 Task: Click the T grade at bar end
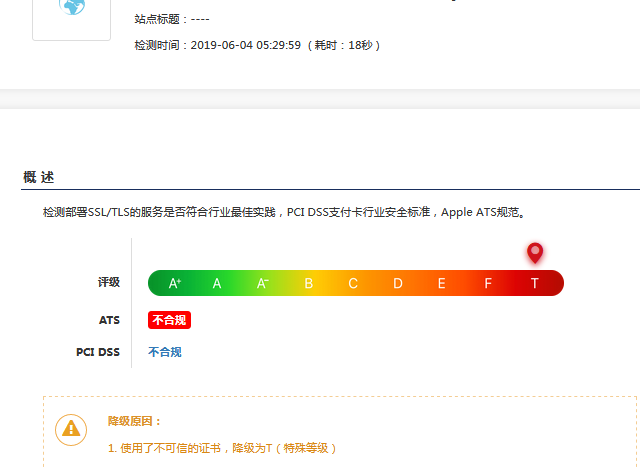click(535, 283)
